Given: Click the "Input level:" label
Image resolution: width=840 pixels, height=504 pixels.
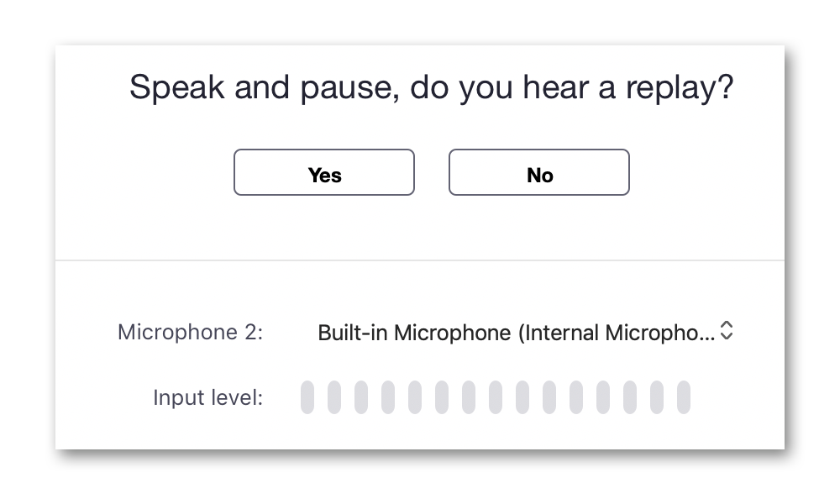Looking at the screenshot, I should click(207, 397).
